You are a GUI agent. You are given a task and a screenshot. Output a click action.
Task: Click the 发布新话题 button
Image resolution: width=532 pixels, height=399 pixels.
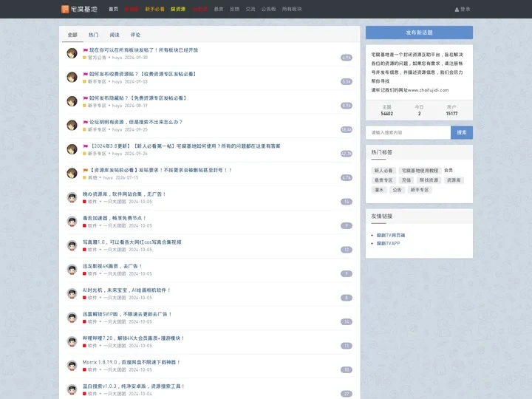pyautogui.click(x=419, y=33)
